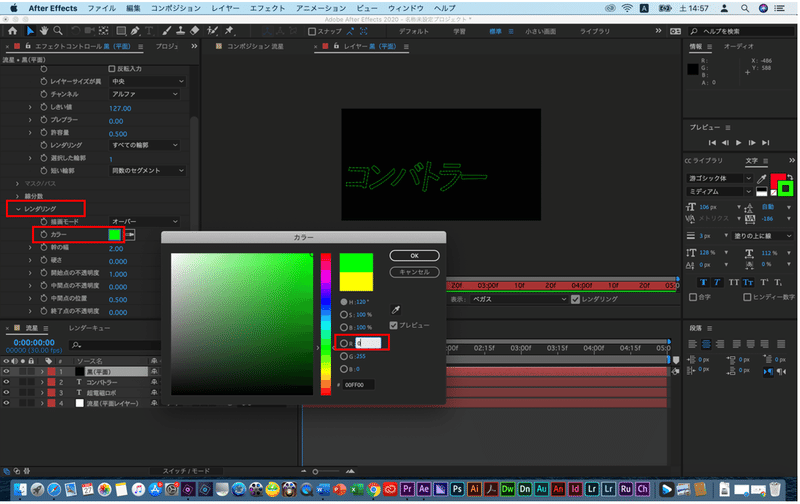Select the Zoom magnifier tool
This screenshot has height=504, width=800.
point(56,31)
